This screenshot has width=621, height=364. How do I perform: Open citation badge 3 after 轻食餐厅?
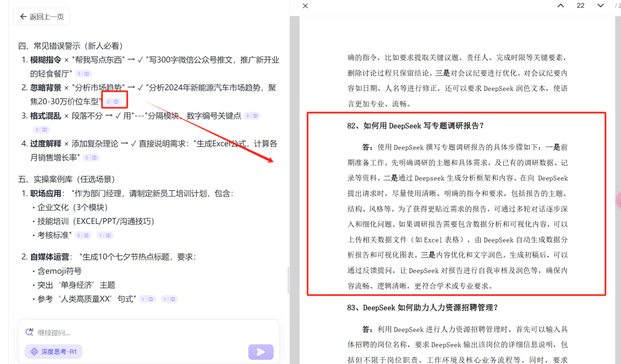tap(83, 74)
